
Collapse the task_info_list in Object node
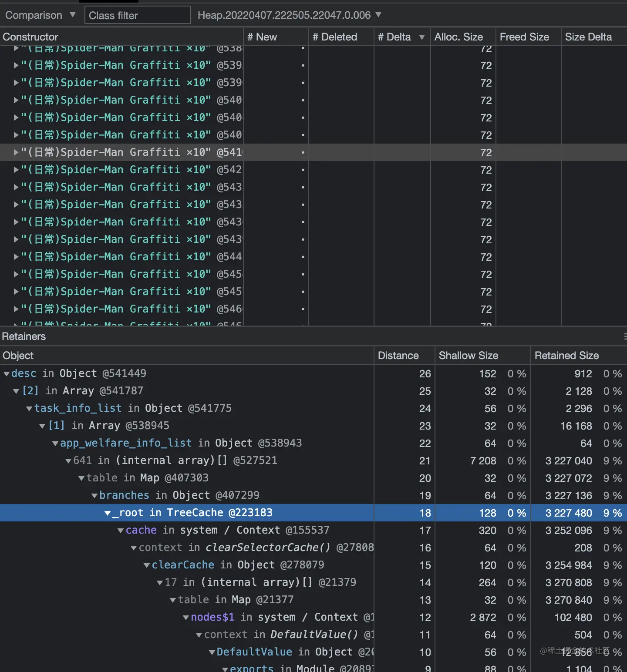pos(29,409)
